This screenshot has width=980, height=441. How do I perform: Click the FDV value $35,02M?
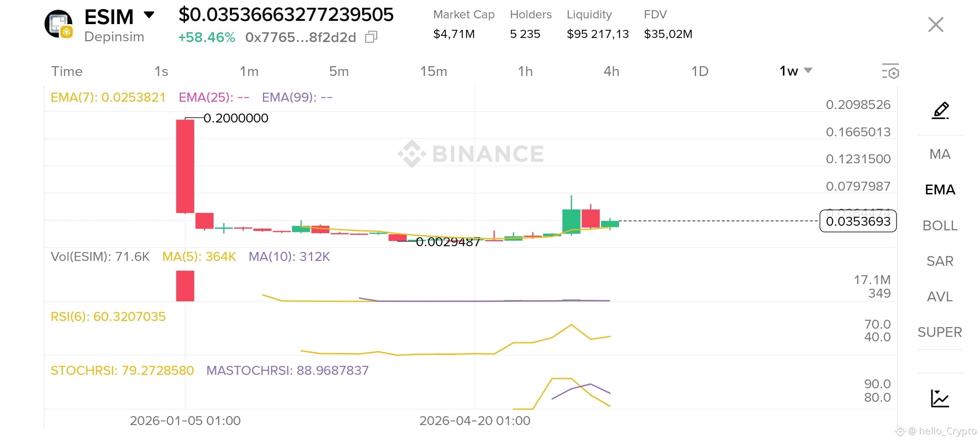tap(668, 34)
